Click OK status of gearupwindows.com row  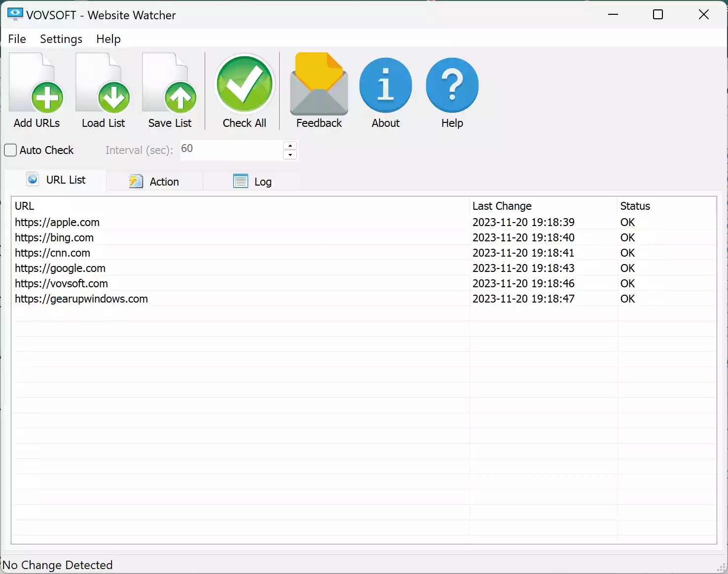627,299
